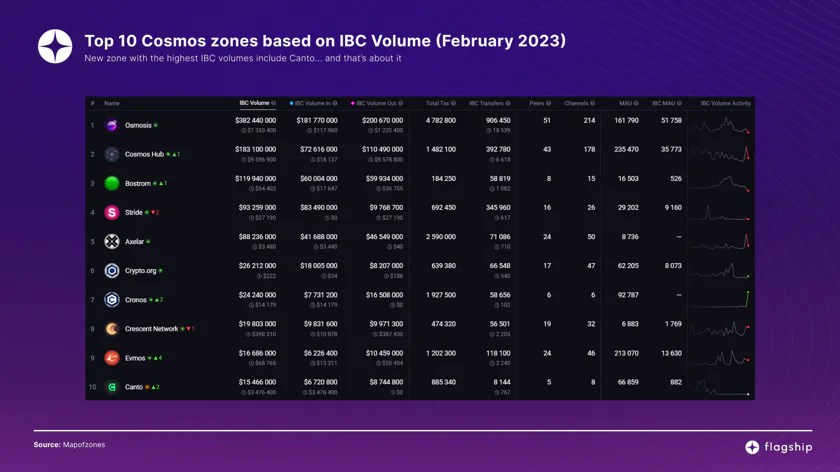Open the Stride zone name link
This screenshot has width=840, height=472.
[133, 212]
